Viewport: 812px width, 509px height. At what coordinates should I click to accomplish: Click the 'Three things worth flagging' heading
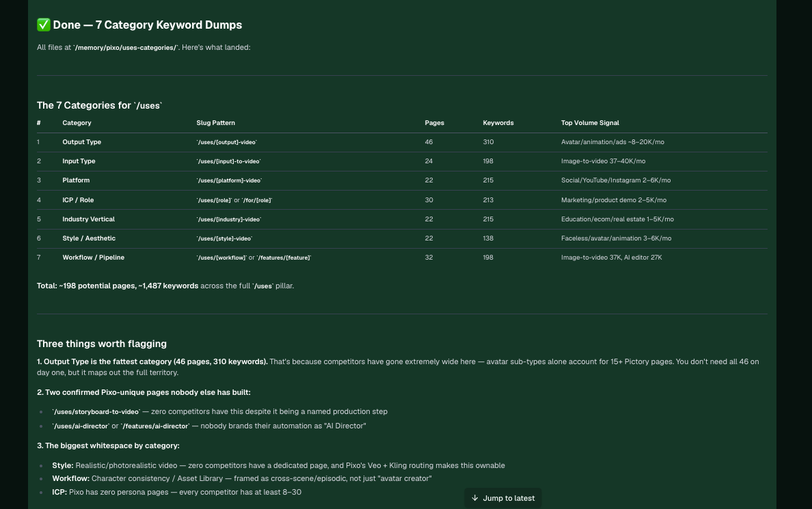[x=101, y=344]
